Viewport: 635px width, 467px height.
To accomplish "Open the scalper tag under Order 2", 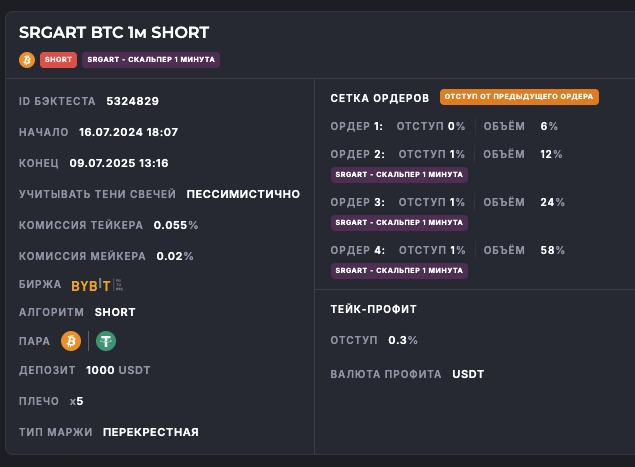I will [399, 174].
